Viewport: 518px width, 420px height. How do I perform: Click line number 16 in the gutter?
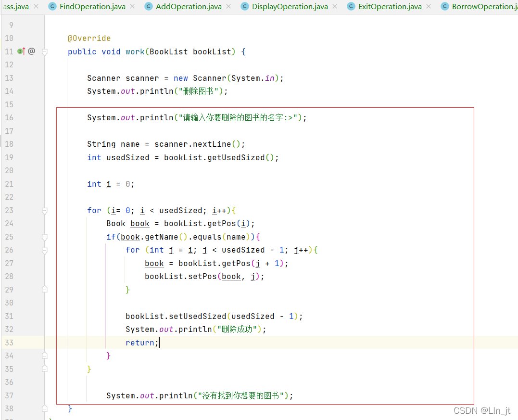(9, 118)
